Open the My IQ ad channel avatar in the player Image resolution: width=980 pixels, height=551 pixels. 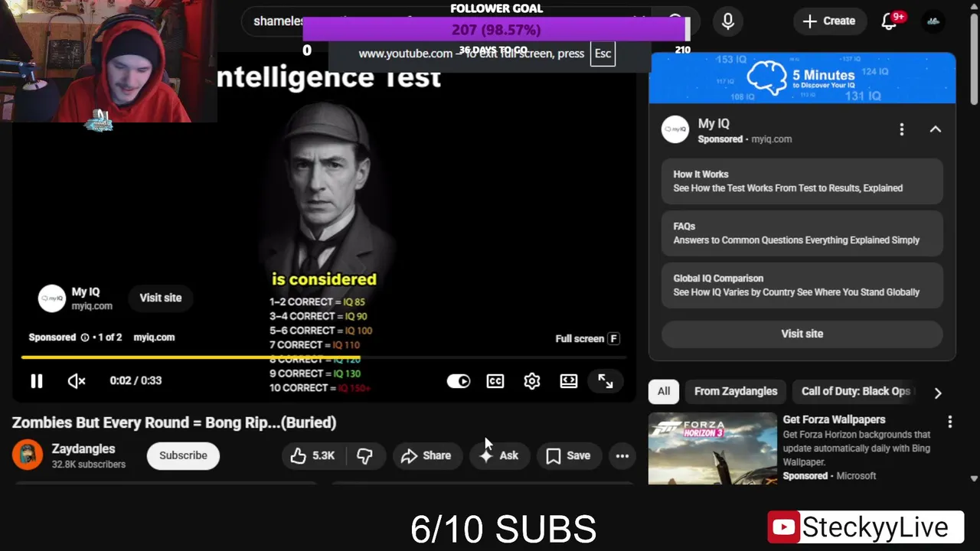(52, 298)
